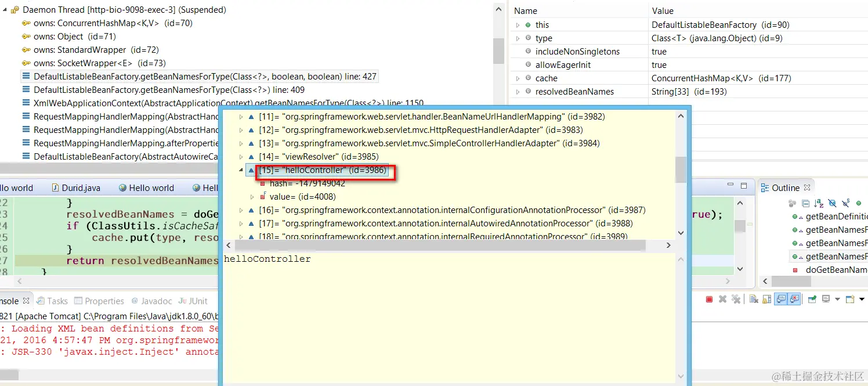Switch to the JUnit view tab
The height and width of the screenshot is (386, 868).
tap(193, 301)
